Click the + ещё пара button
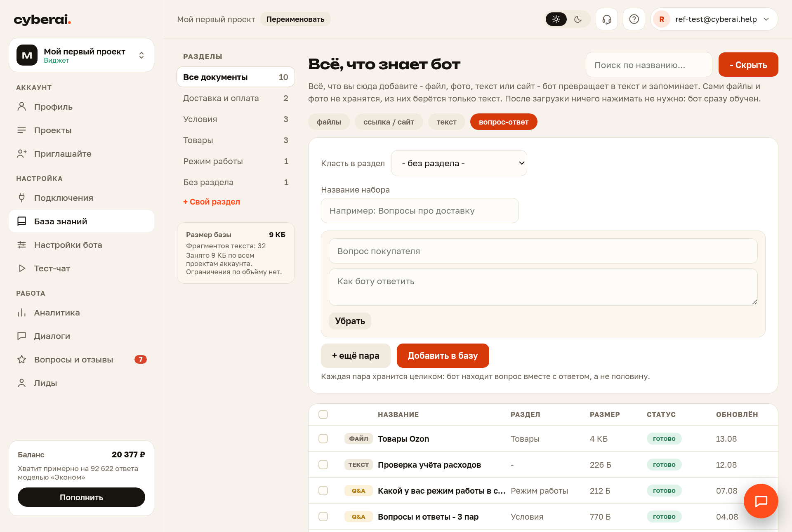 click(356, 355)
